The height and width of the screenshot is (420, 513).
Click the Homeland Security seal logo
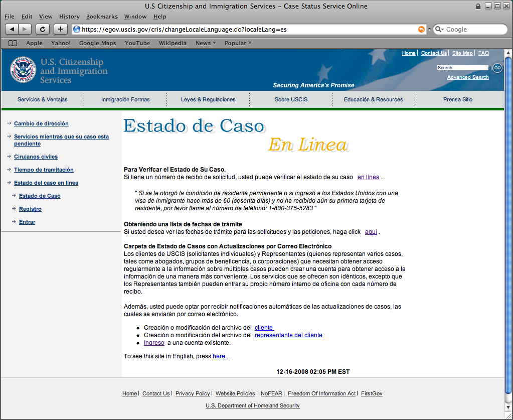[23, 70]
